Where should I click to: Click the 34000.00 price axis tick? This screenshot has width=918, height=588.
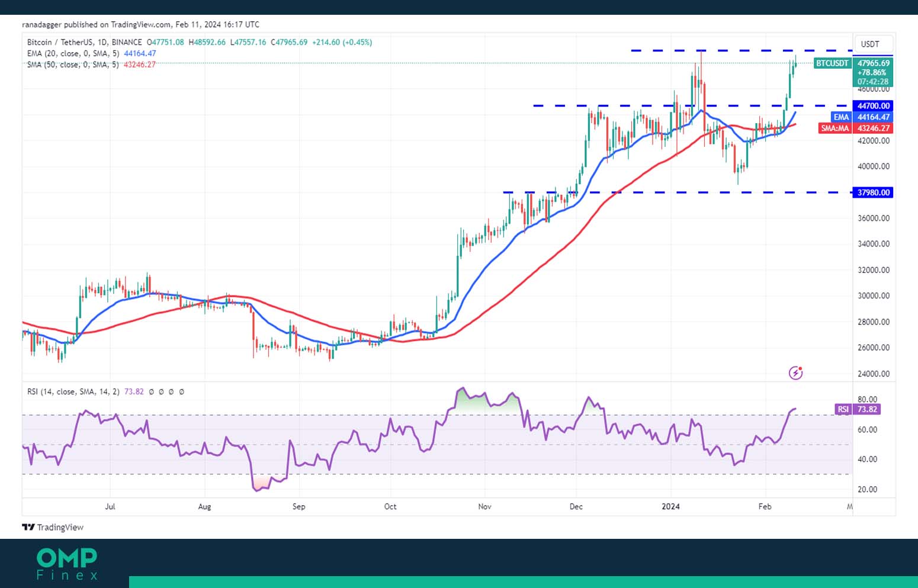coord(874,244)
